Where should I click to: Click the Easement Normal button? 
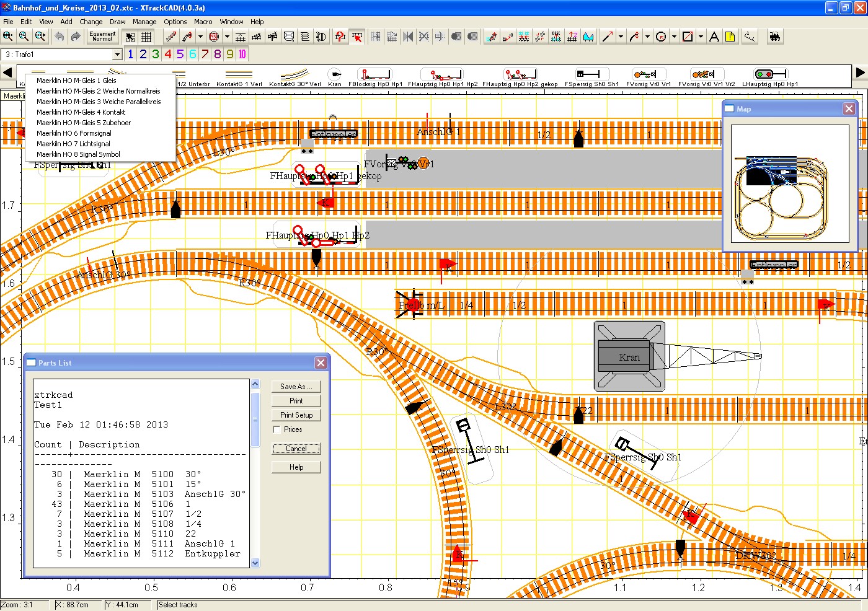click(102, 37)
